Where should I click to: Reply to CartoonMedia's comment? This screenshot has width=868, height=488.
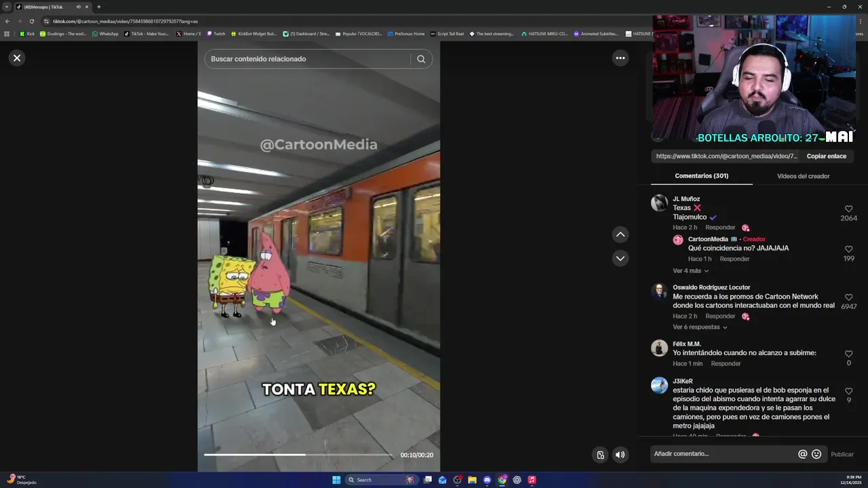734,259
